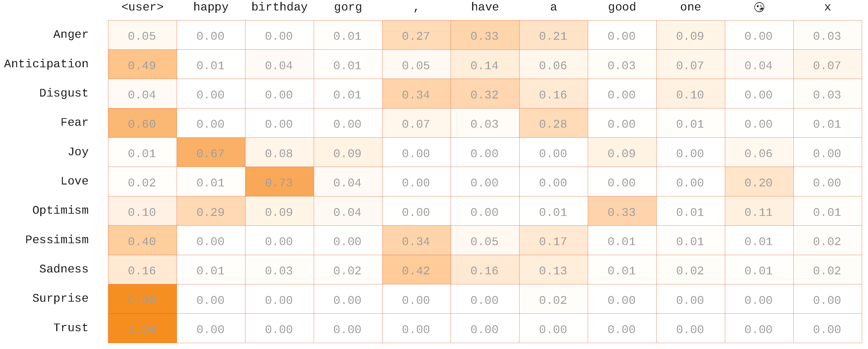Click the Fear cell showing 0.28

(x=553, y=123)
